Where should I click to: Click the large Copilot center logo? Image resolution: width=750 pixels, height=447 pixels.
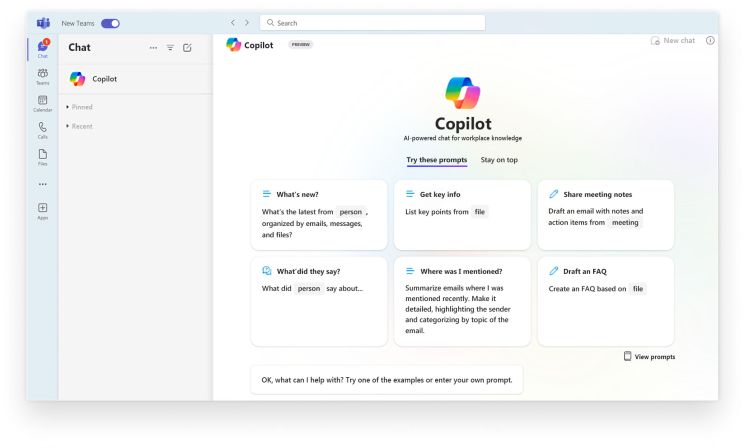tap(463, 93)
